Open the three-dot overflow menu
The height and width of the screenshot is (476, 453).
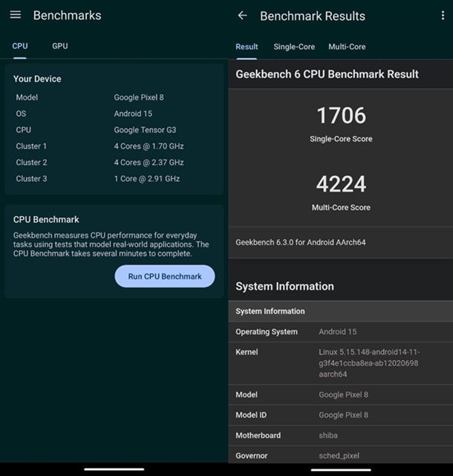(x=443, y=16)
